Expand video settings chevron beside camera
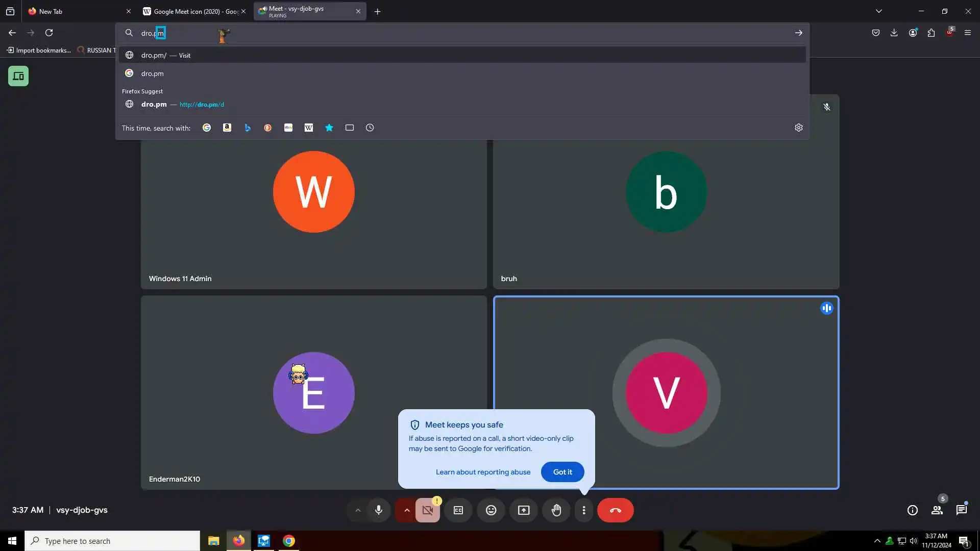 click(x=407, y=510)
